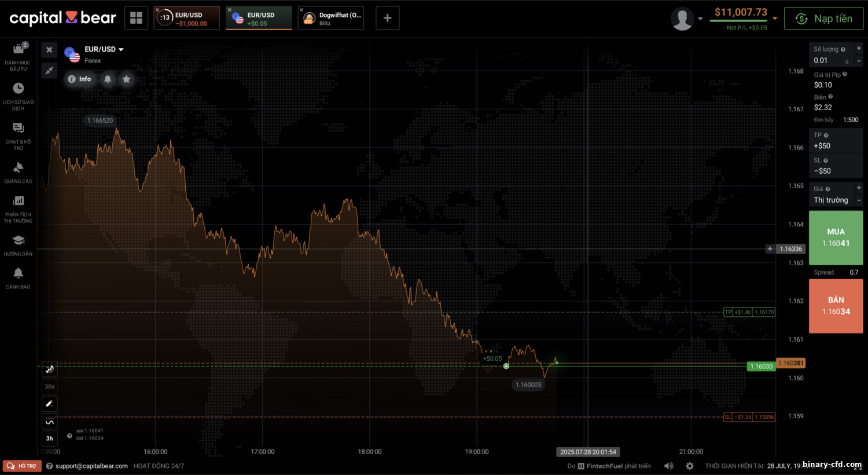
Task: Open the layout grid view icon
Action: 136,18
